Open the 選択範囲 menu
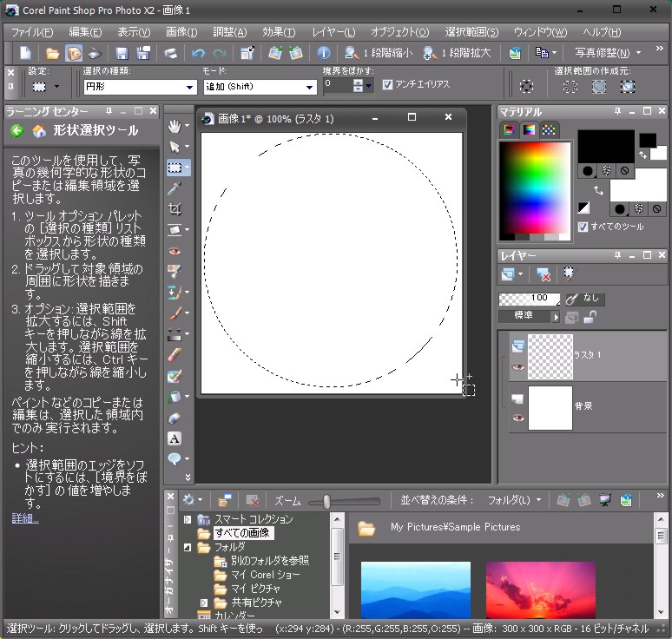Screen dimensions: 672x639 [x=471, y=32]
